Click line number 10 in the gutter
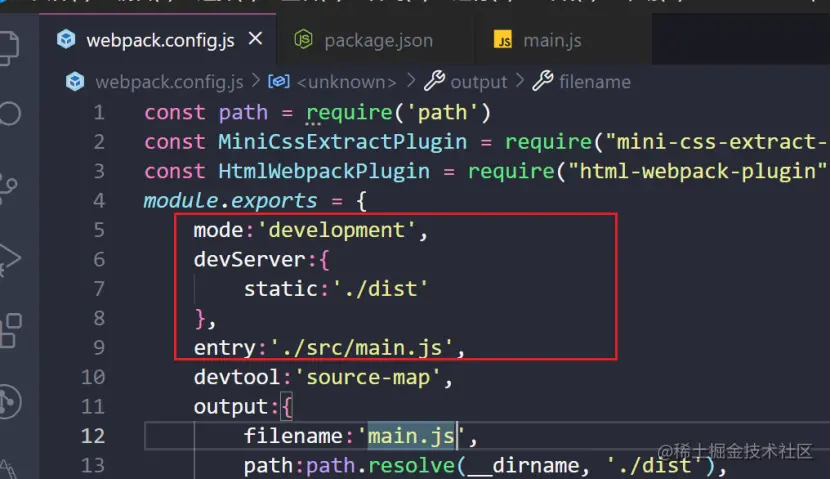This screenshot has height=479, width=831. click(x=93, y=377)
